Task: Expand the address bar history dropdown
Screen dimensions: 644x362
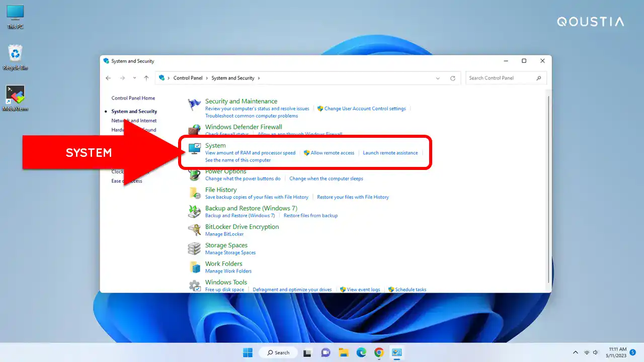Action: click(438, 78)
